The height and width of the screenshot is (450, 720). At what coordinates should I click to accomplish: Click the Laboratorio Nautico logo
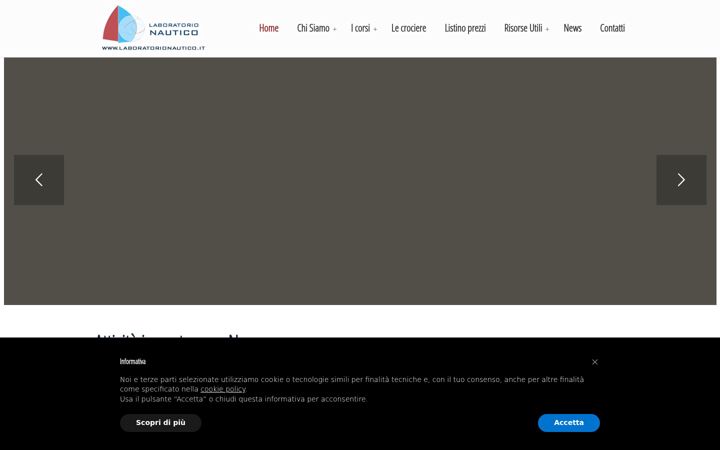pyautogui.click(x=153, y=28)
